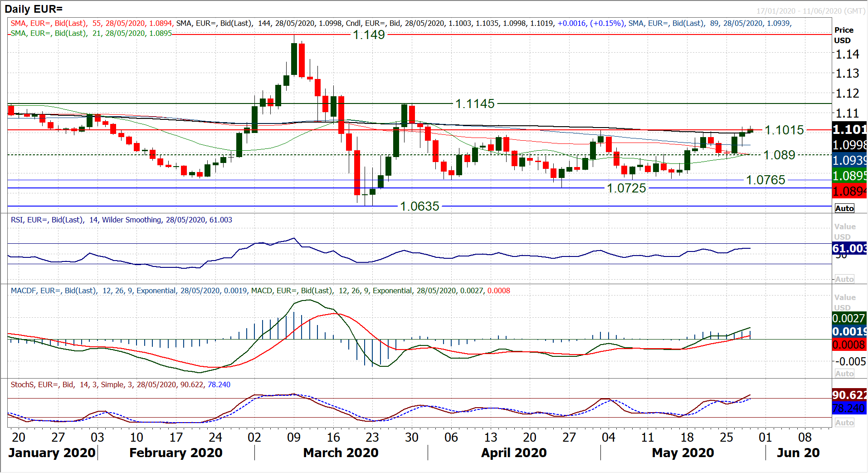Select the Daily EUR= chart title
The height and width of the screenshot is (473, 868).
34,9
